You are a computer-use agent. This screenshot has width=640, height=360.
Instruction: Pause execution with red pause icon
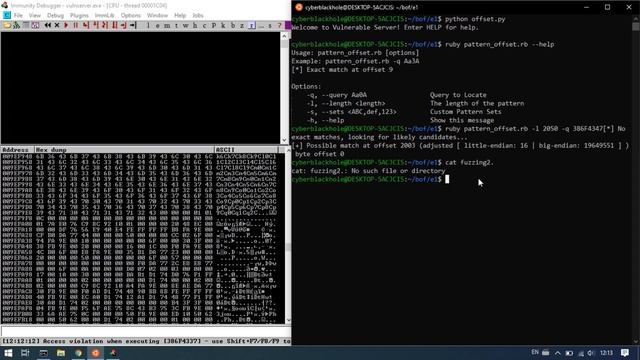tap(76, 25)
